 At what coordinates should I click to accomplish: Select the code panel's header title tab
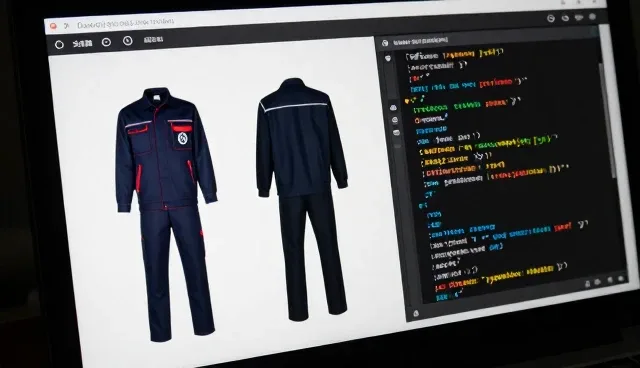pos(420,40)
